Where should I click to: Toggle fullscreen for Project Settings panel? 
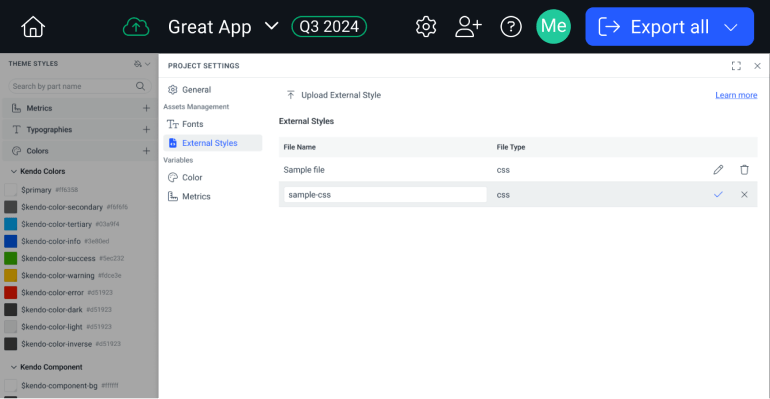(736, 66)
